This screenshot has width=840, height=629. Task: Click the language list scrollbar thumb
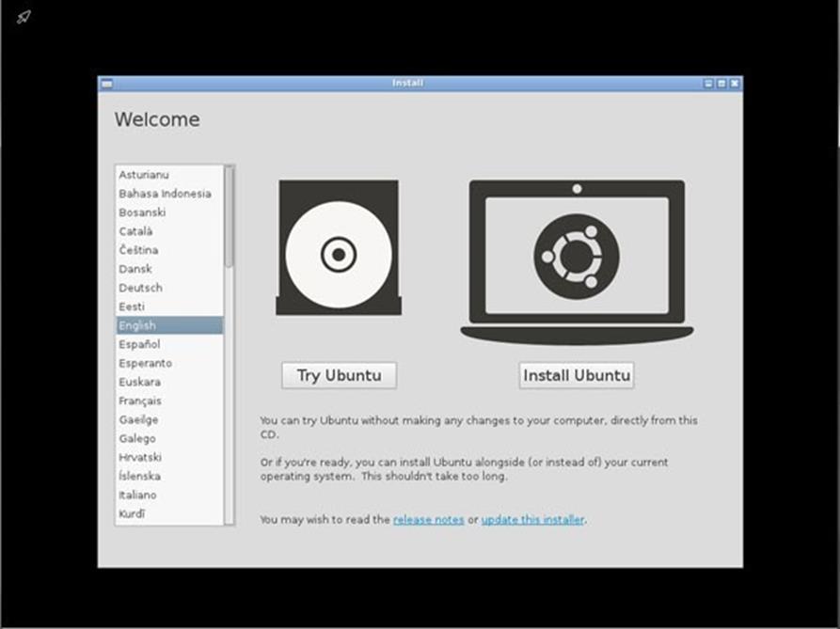coord(230,216)
